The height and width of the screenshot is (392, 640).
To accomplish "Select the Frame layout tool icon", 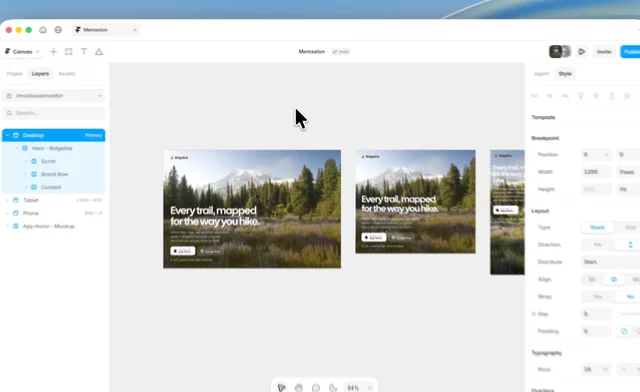I will (69, 51).
